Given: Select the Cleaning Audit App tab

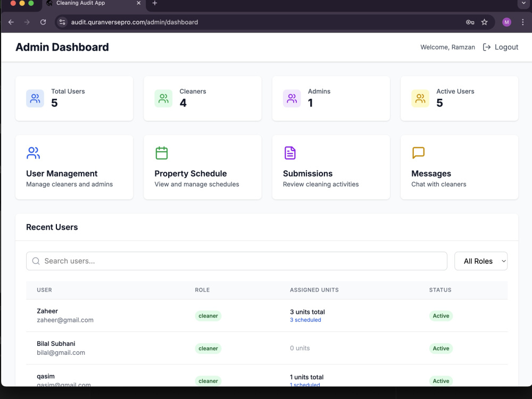Looking at the screenshot, I should tap(93, 3).
